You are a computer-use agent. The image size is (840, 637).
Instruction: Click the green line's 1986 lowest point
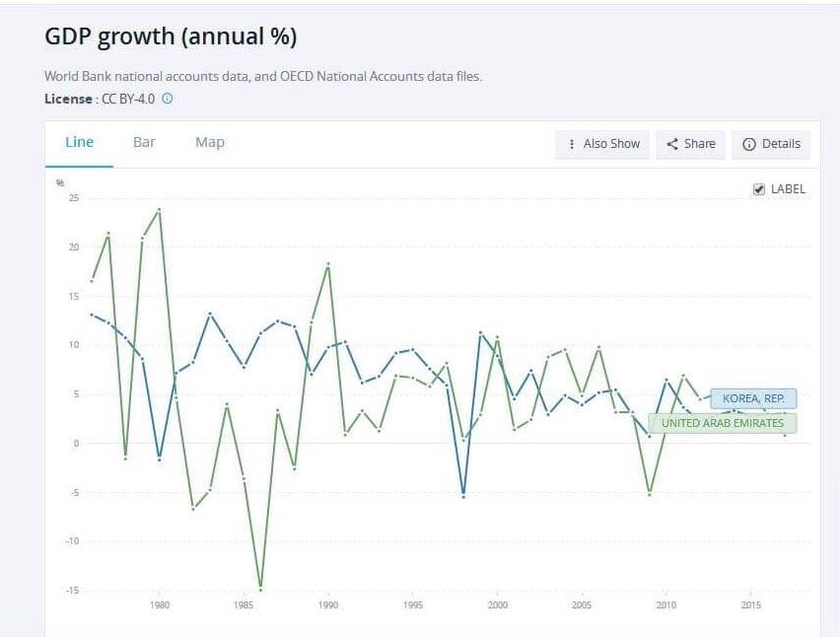coord(260,588)
